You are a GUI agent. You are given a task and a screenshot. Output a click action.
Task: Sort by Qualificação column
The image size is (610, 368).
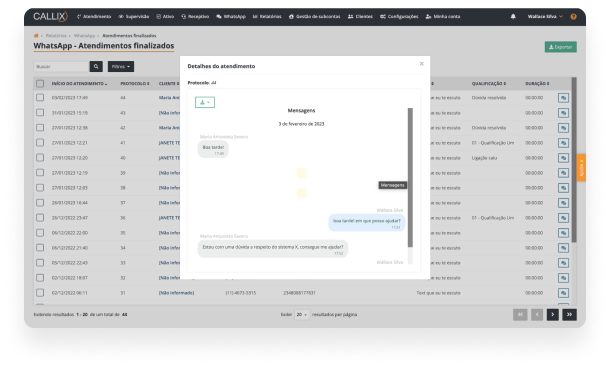coord(489,84)
